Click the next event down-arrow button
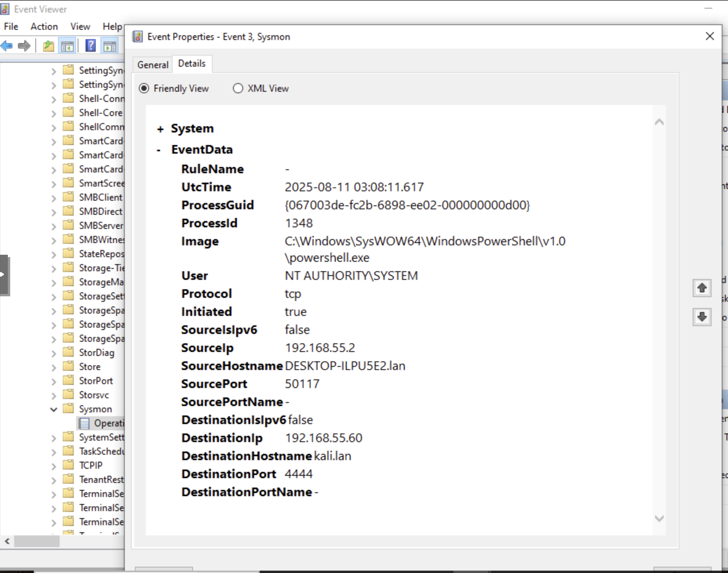728x573 pixels. pos(702,317)
